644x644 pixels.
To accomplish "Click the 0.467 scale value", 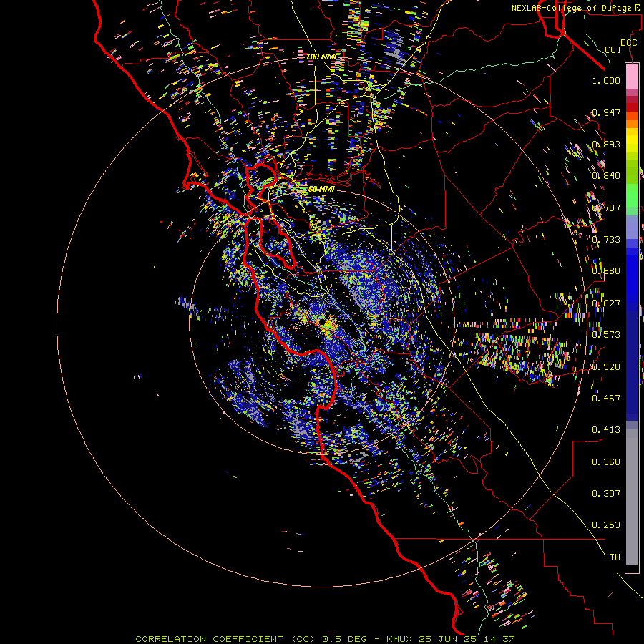I will point(606,399).
